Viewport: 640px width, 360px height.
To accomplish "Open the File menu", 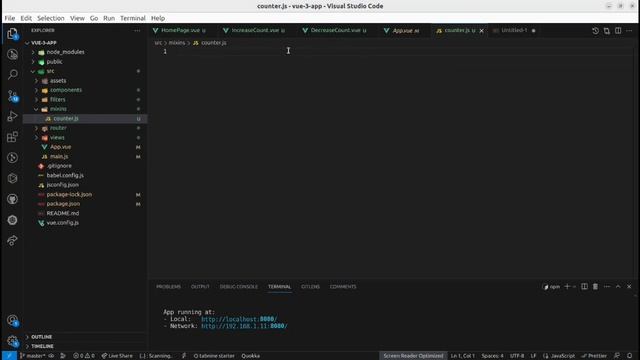I will click(9, 18).
